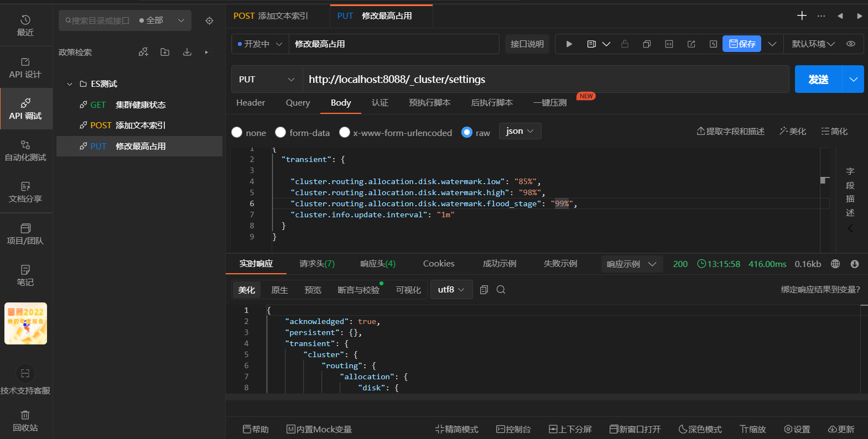Screen dimensions: 868x439
Task: Click the import download icon in 政策检索
Action: (187, 52)
